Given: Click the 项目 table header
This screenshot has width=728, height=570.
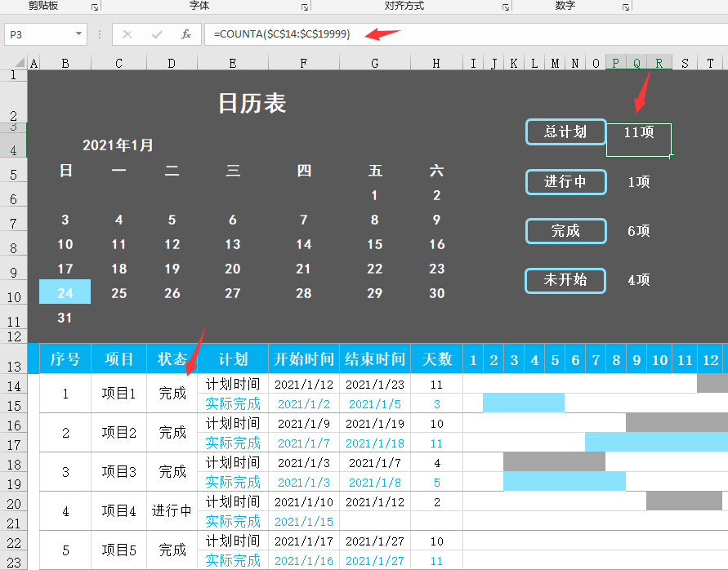Looking at the screenshot, I should pyautogui.click(x=118, y=358).
